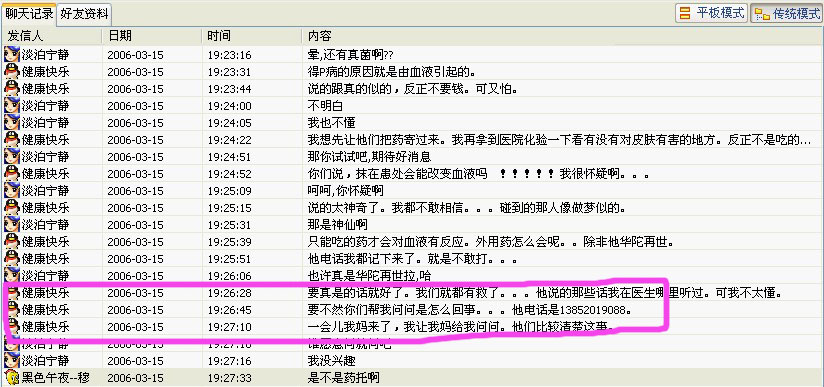Click the 时间 column header
The width and height of the screenshot is (824, 387).
(252, 36)
